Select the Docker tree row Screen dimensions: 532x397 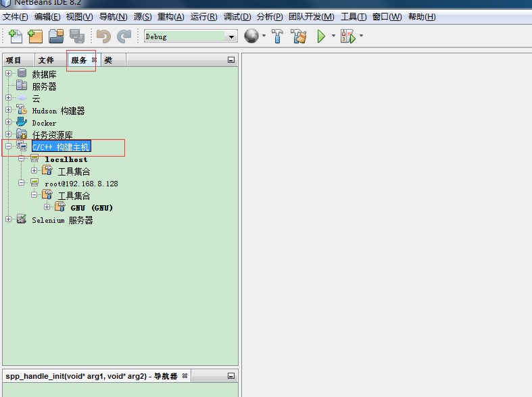pyautogui.click(x=44, y=123)
